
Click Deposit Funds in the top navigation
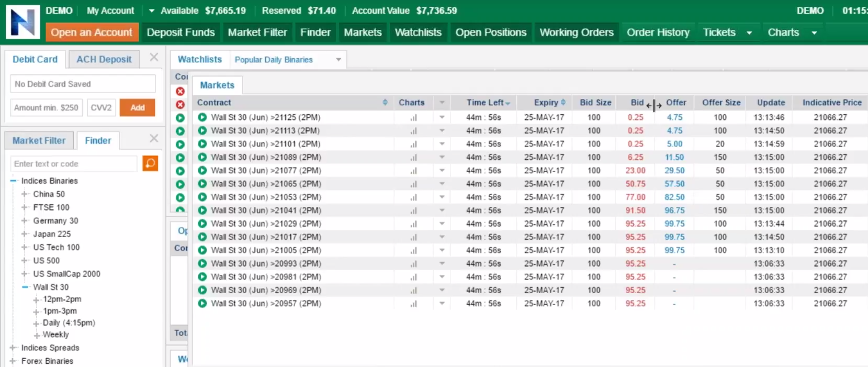[181, 32]
